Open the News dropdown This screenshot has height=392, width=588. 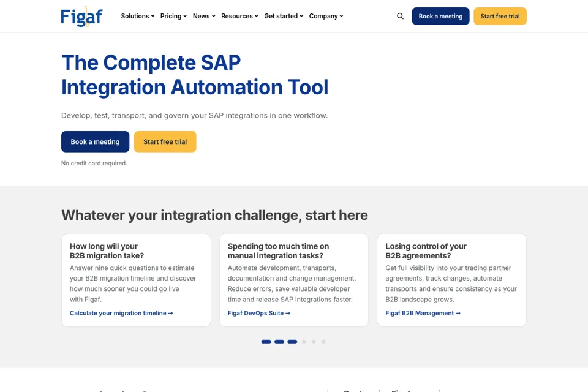(x=204, y=16)
